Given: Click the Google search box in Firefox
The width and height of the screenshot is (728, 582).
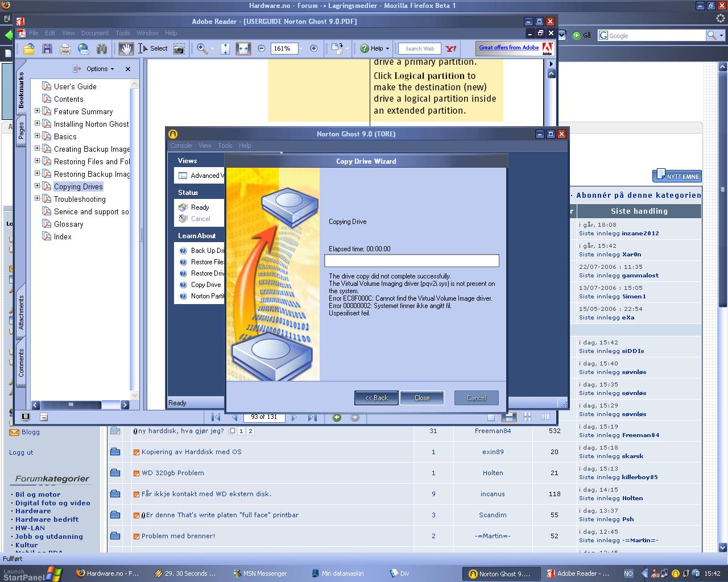Looking at the screenshot, I should coord(652,35).
